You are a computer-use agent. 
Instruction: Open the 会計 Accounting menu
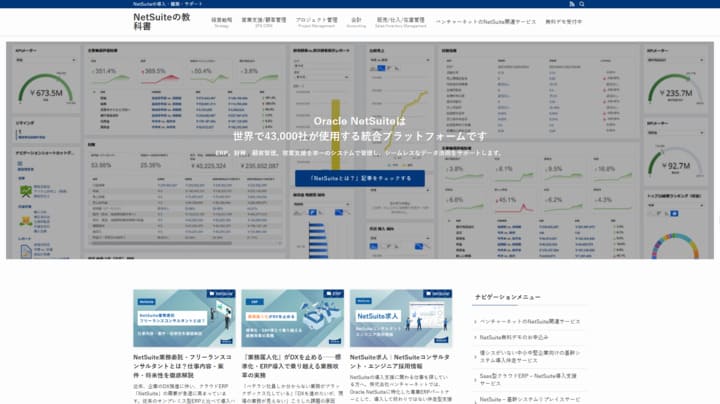pyautogui.click(x=356, y=22)
